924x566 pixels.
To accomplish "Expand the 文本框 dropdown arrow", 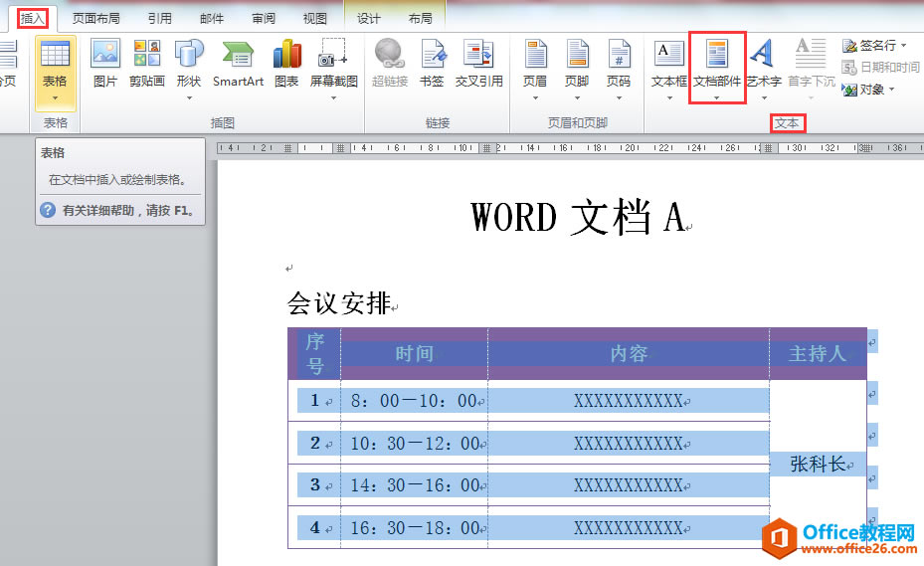I will click(669, 98).
